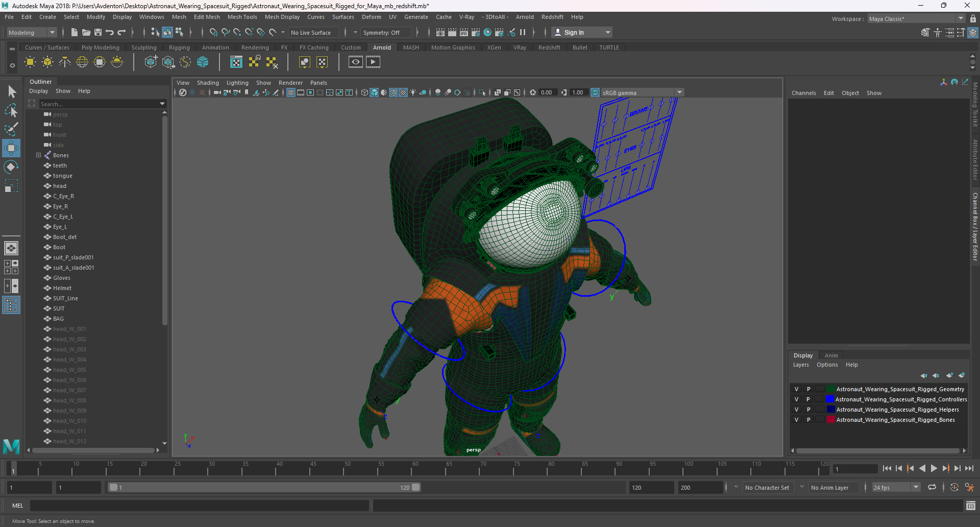Create an Arnold physical sky
The height and width of the screenshot is (527, 980).
[117, 62]
